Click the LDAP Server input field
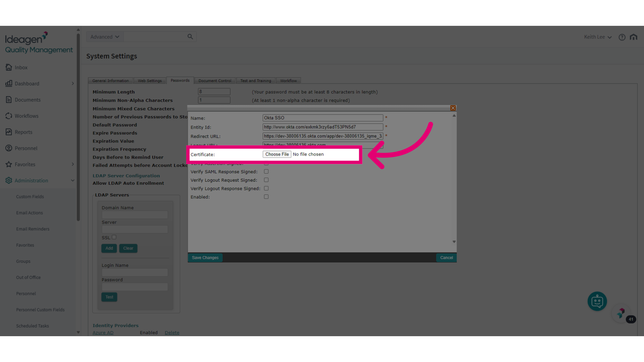644x362 pixels. 135,229
